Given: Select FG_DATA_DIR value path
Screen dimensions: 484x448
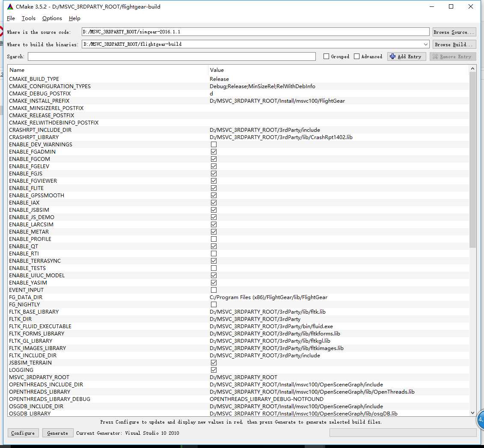Looking at the screenshot, I should click(x=269, y=297).
